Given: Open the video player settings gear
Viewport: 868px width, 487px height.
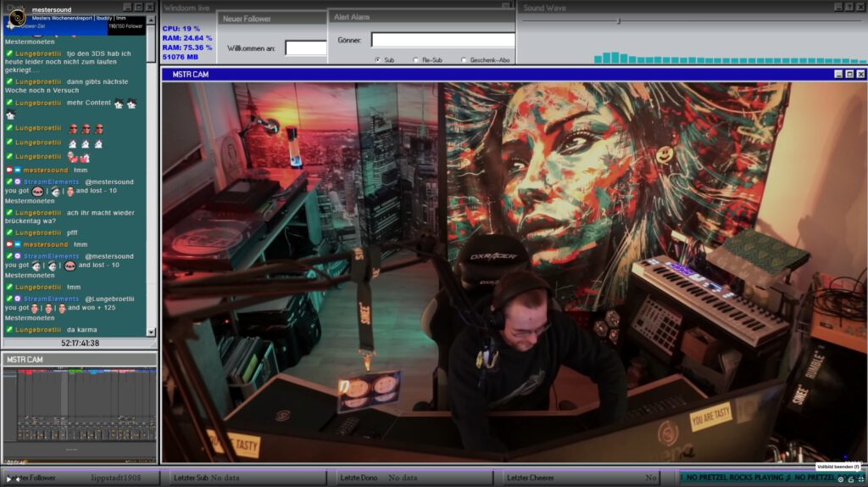Looking at the screenshot, I should pyautogui.click(x=840, y=479).
